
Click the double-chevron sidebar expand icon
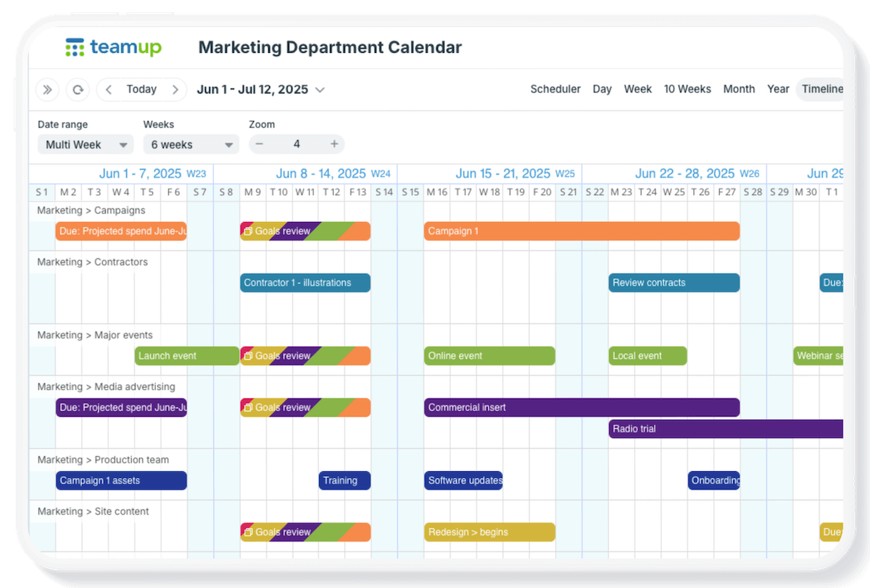pyautogui.click(x=47, y=90)
